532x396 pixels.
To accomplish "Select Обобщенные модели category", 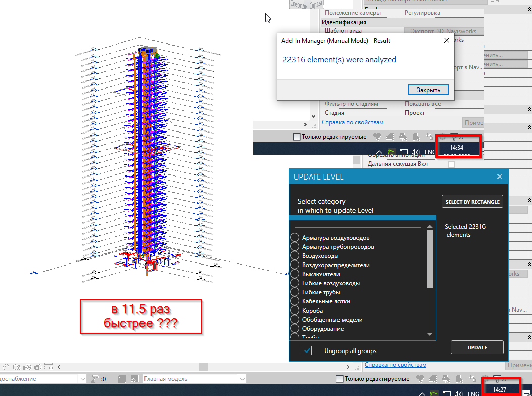I will point(295,319).
